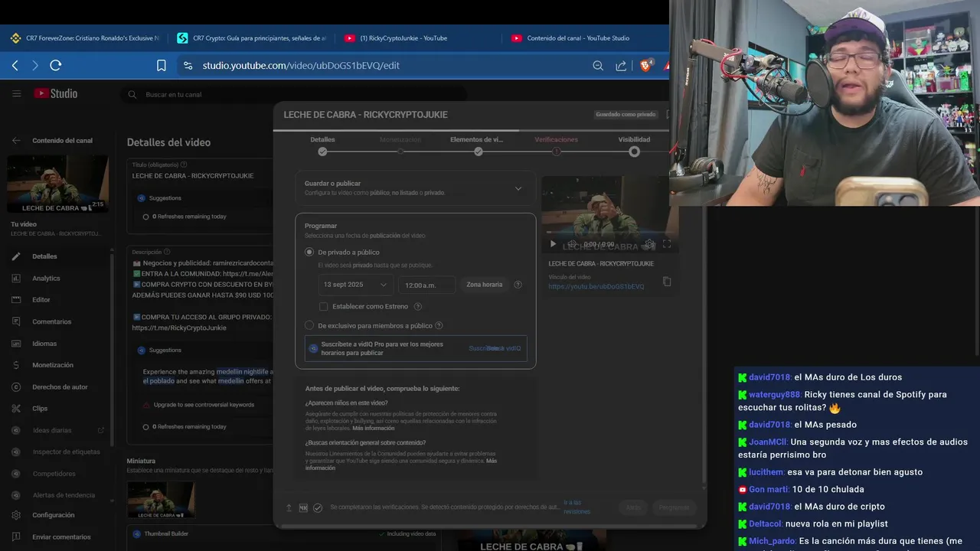Click the browser address bar URL
The image size is (980, 551).
coord(301,66)
